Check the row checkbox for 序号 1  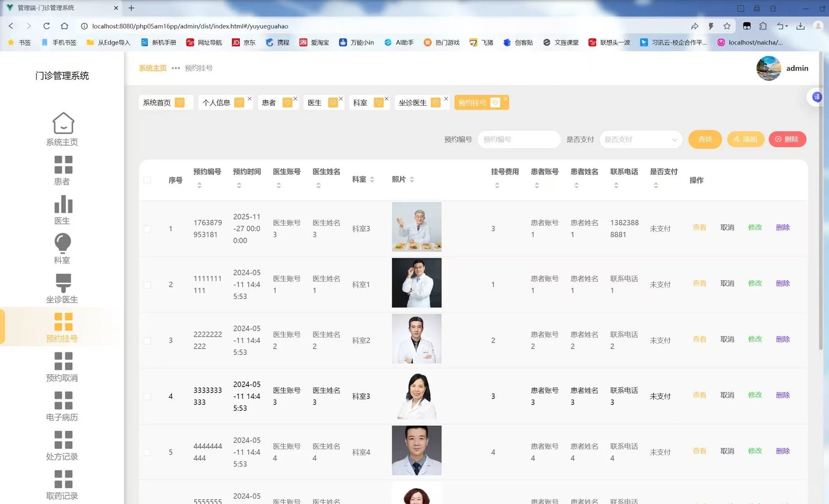[148, 229]
